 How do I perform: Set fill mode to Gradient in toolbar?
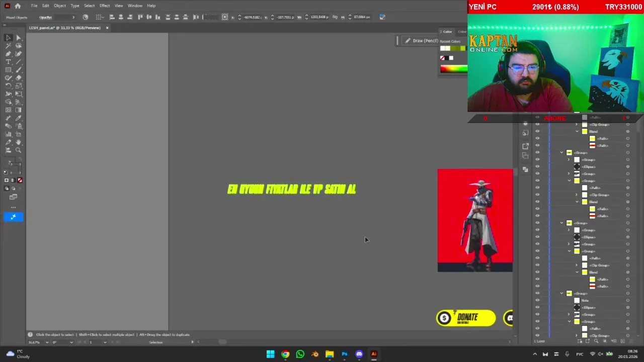14,180
